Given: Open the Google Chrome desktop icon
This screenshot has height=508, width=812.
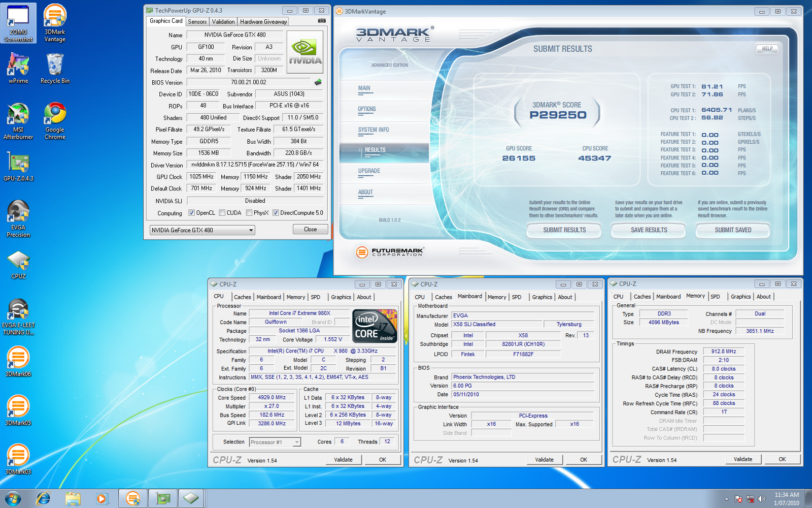Looking at the screenshot, I should [x=55, y=121].
